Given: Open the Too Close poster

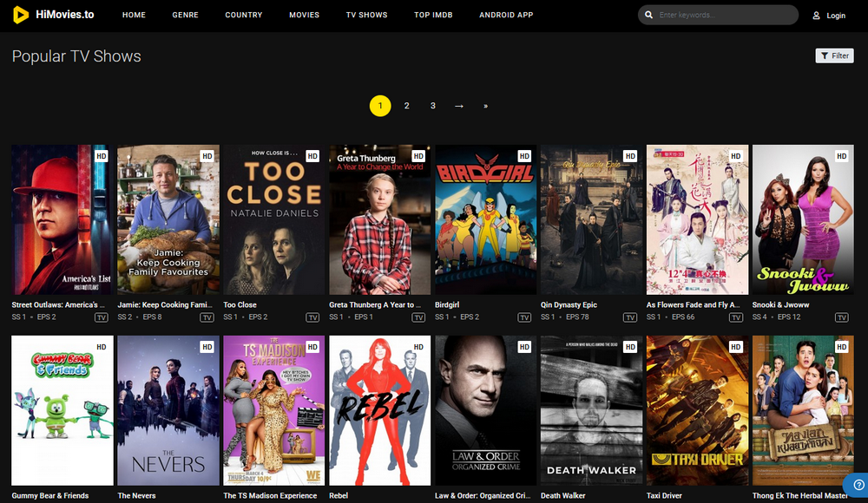Looking at the screenshot, I should [x=274, y=219].
